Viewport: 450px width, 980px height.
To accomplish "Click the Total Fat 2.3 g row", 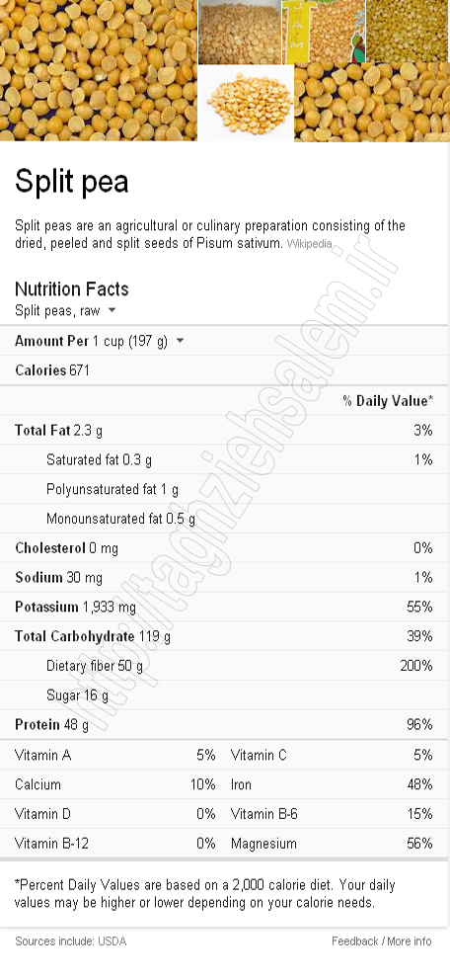I will tap(225, 430).
